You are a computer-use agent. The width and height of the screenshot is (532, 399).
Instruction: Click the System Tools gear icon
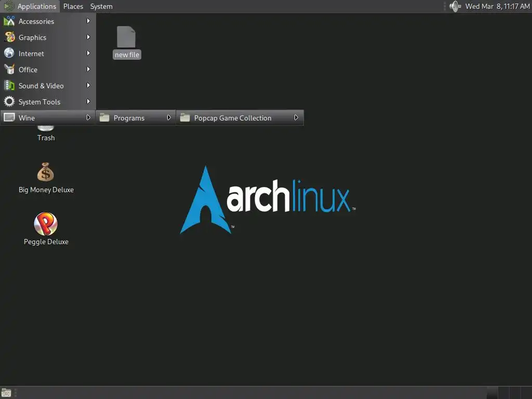pyautogui.click(x=9, y=101)
